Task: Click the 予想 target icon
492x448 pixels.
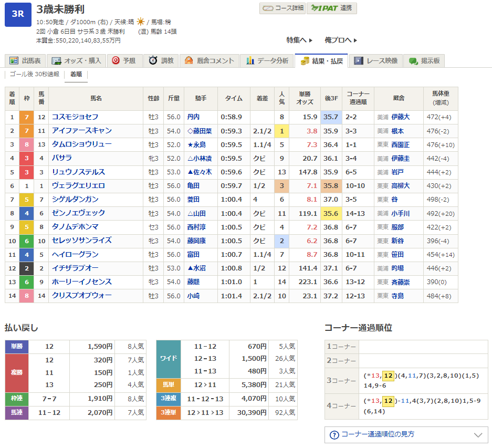Action: [x=116, y=61]
